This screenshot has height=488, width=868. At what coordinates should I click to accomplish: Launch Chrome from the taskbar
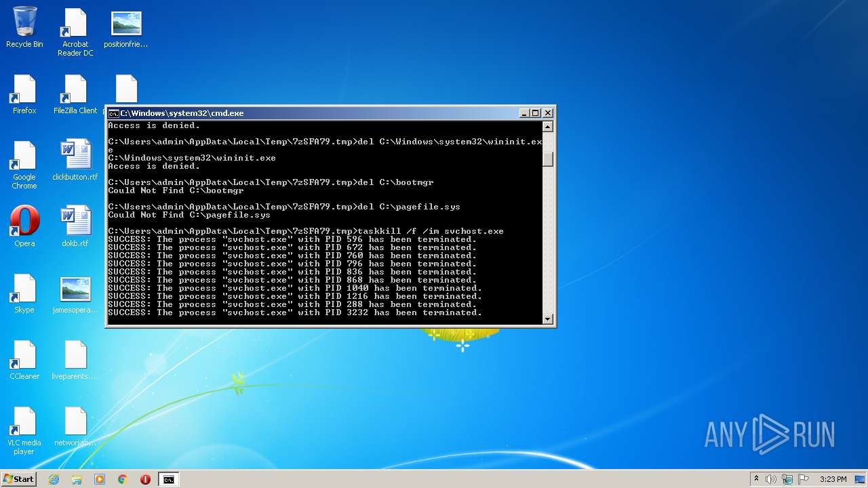pos(123,479)
